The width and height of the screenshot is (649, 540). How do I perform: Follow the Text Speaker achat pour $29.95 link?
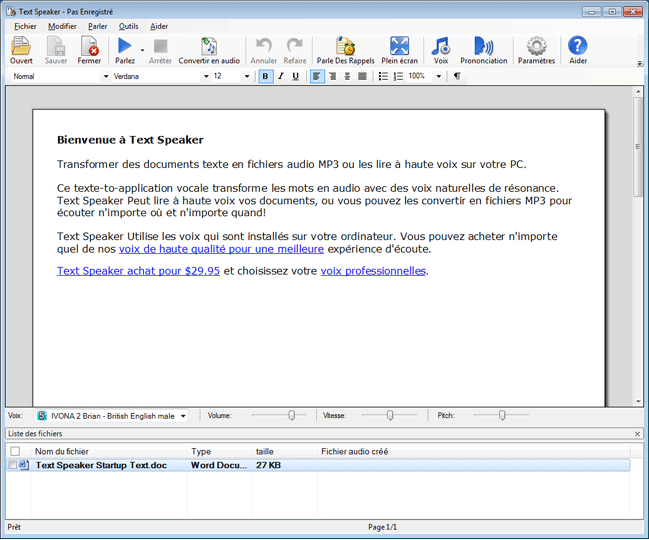pyautogui.click(x=138, y=270)
